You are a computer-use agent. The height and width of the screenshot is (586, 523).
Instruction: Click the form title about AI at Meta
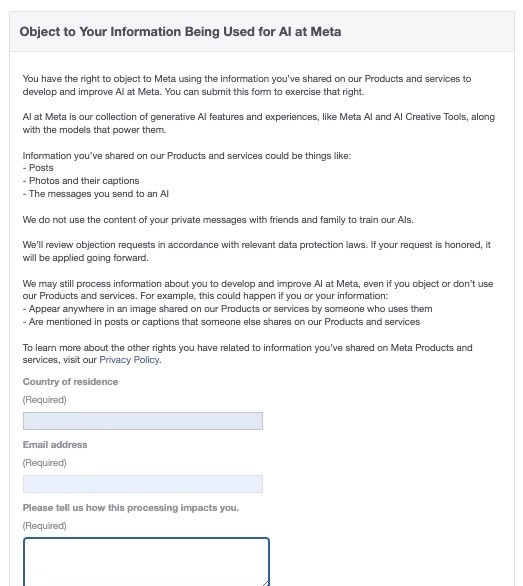point(180,32)
